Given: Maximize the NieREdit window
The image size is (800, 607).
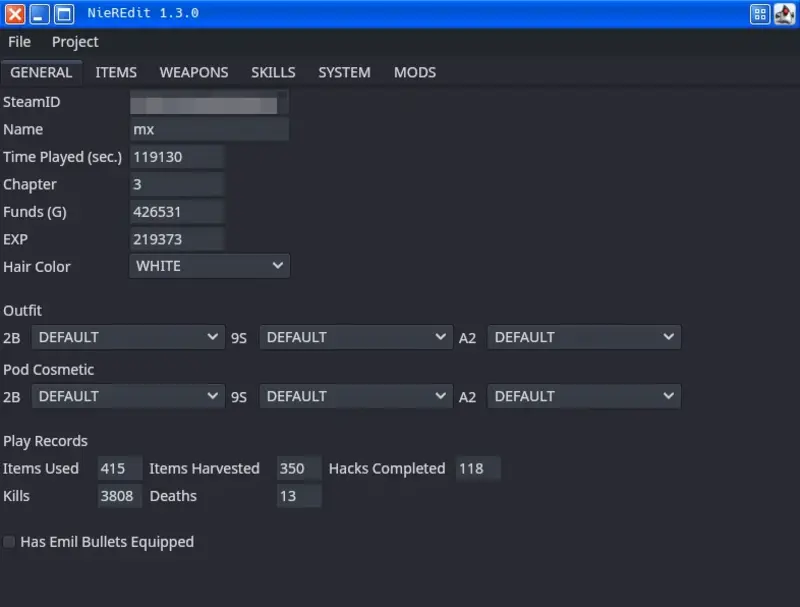Looking at the screenshot, I should coord(64,14).
